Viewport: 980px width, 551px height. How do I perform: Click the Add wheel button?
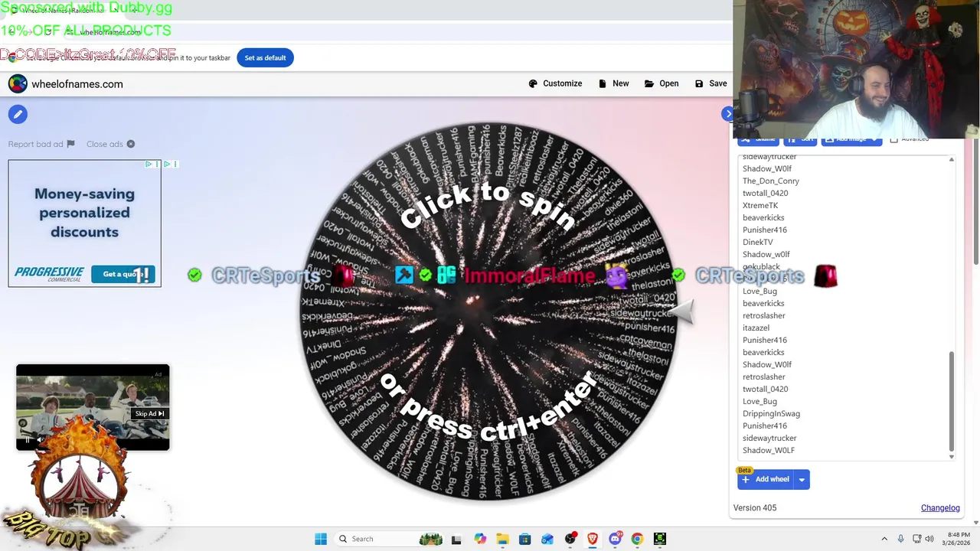pos(765,479)
